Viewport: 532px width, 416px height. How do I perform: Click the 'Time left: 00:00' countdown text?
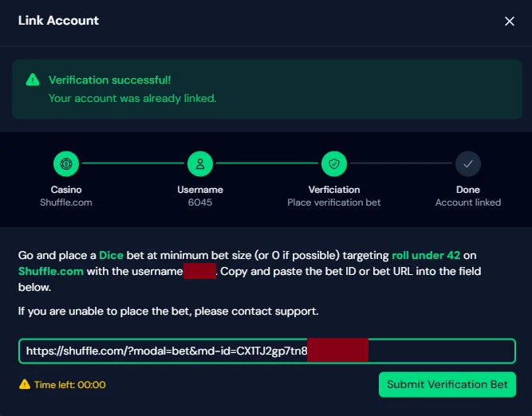(x=70, y=385)
